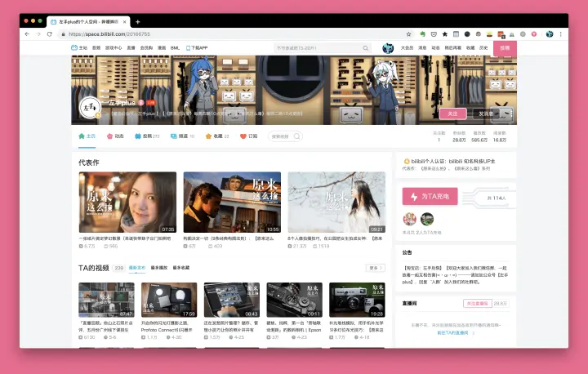Open 游戏中心 in the top nav

pyautogui.click(x=114, y=48)
